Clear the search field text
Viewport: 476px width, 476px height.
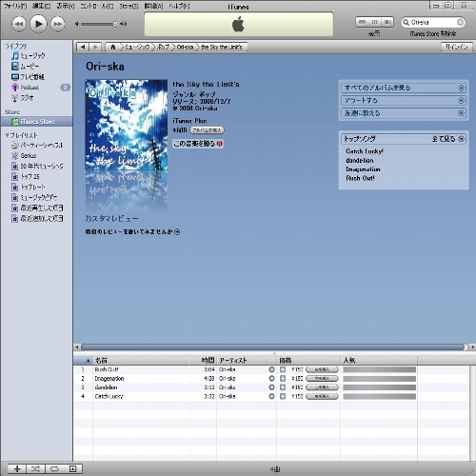[460, 22]
